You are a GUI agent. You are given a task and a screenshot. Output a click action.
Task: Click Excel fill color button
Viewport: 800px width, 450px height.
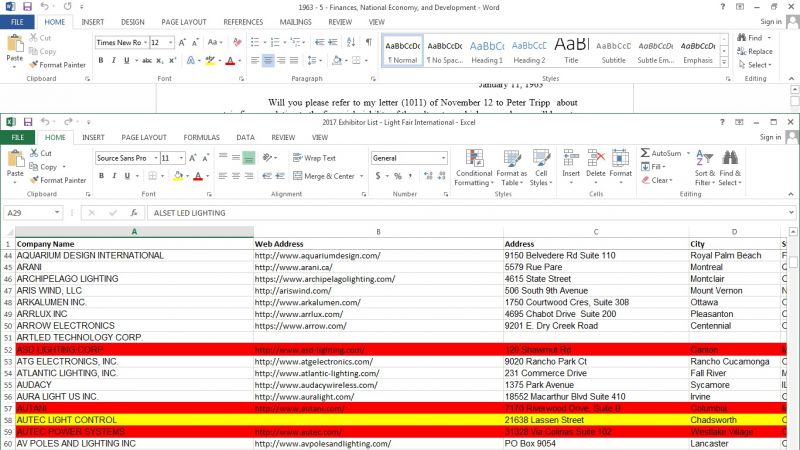tap(178, 176)
